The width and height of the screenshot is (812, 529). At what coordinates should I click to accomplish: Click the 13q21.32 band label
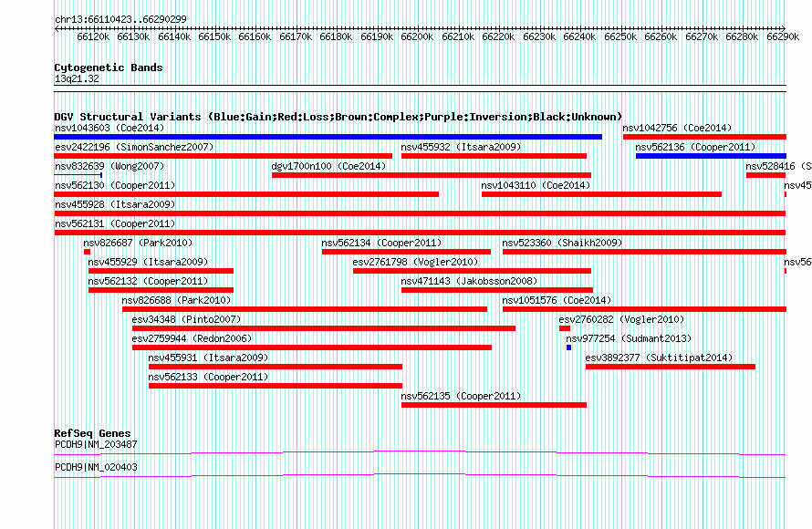[77, 78]
